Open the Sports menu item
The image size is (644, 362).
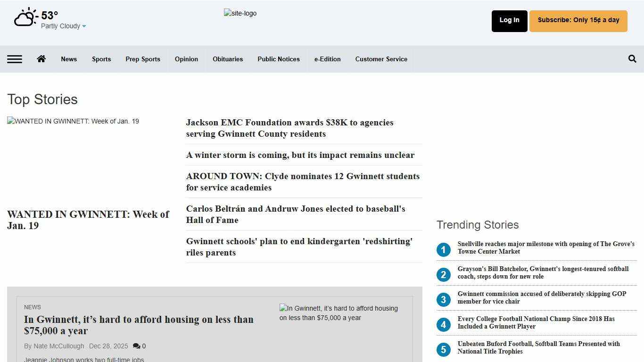(x=101, y=59)
